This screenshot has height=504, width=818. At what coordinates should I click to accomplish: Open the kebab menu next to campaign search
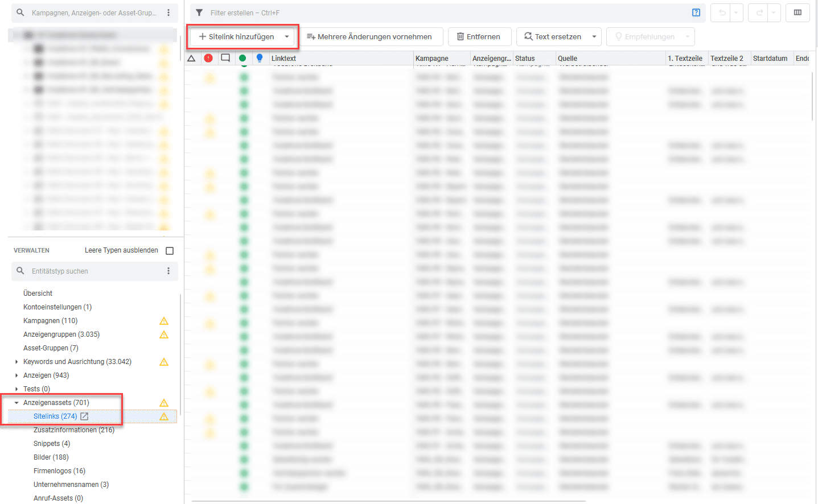pyautogui.click(x=169, y=12)
